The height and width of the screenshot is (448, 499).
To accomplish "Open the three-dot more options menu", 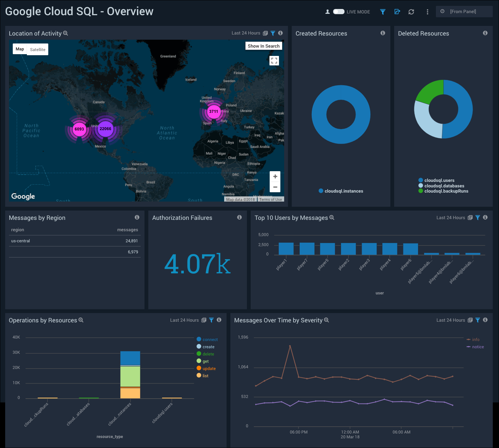I will point(427,12).
